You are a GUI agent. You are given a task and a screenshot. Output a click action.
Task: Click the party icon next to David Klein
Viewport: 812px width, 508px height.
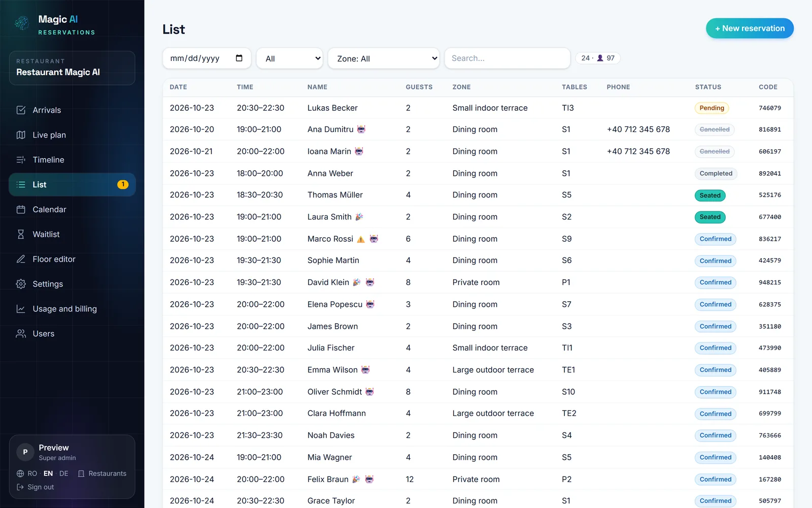pos(357,282)
